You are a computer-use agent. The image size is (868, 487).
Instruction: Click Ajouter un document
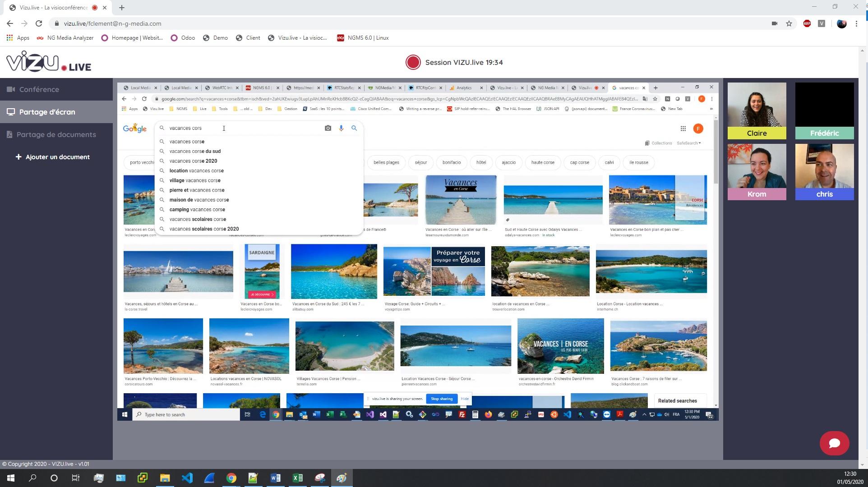[x=53, y=157]
